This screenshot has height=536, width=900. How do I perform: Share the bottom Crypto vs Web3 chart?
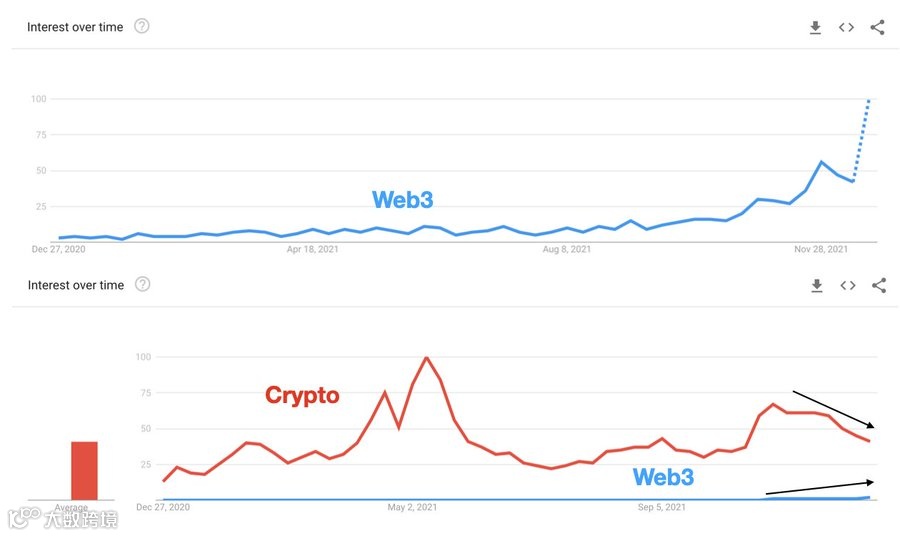click(878, 286)
